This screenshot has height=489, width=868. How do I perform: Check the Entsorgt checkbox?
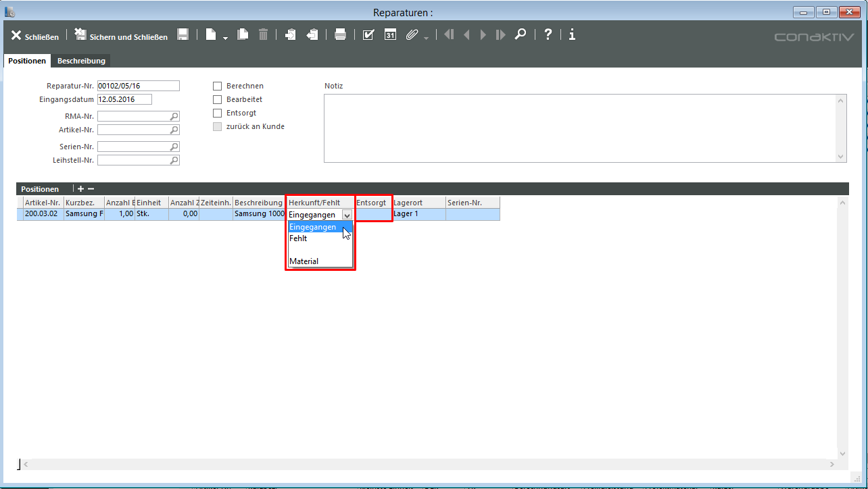pos(218,113)
